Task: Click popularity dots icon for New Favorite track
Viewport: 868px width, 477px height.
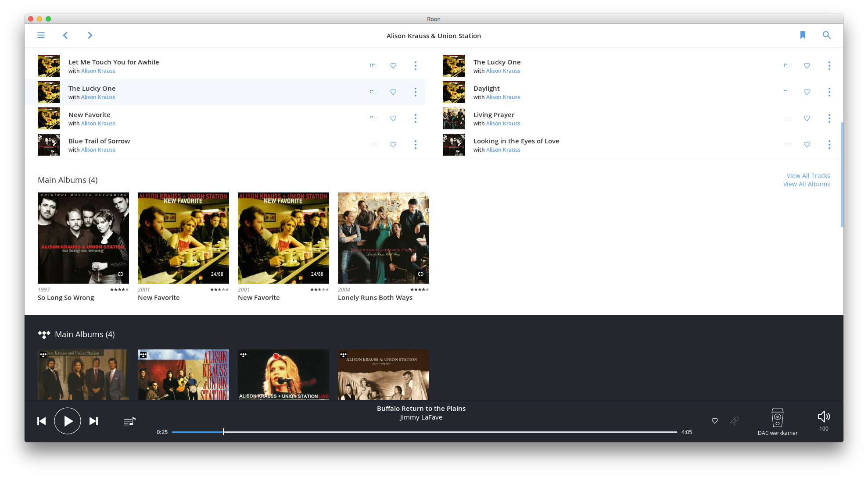Action: click(x=374, y=118)
